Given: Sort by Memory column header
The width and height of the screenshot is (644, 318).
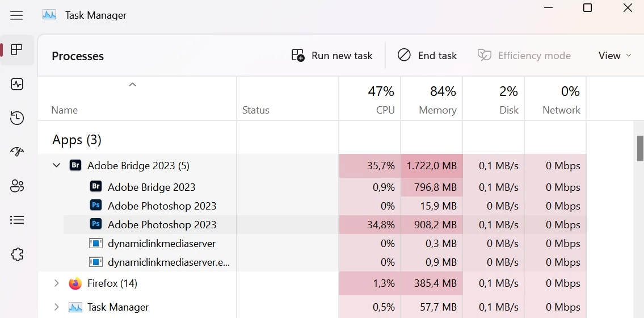Looking at the screenshot, I should pos(432,99).
